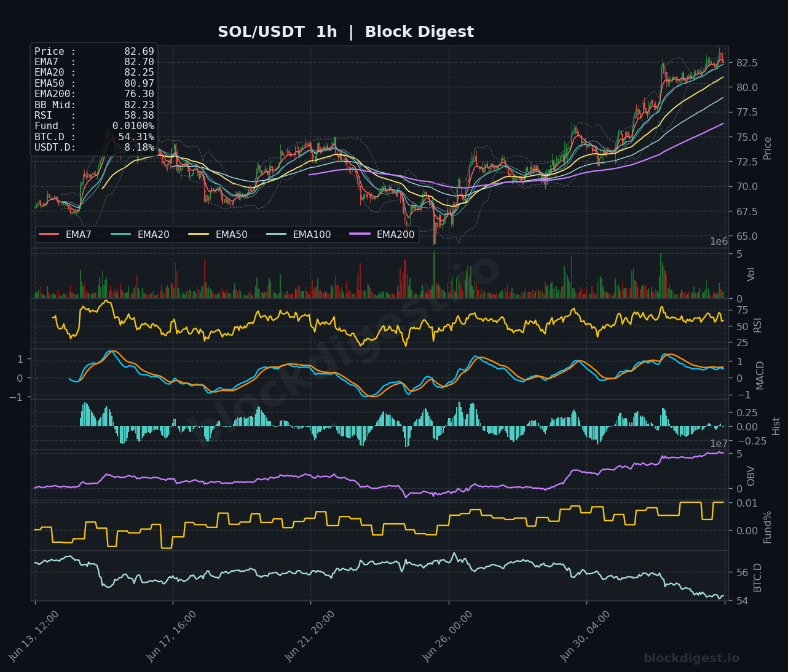Click the BTC.D axis tick 56
The width and height of the screenshot is (788, 672).
click(x=742, y=572)
